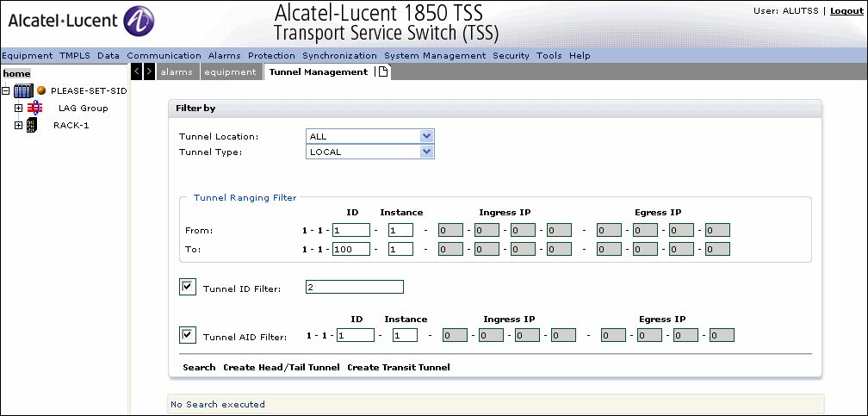Image resolution: width=868 pixels, height=416 pixels.
Task: Toggle the Tunnel AID Filter checkbox
Action: (x=188, y=335)
